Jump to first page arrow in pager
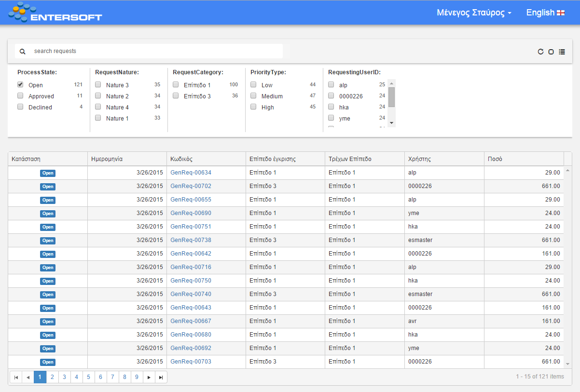580x392 pixels. 16,377
